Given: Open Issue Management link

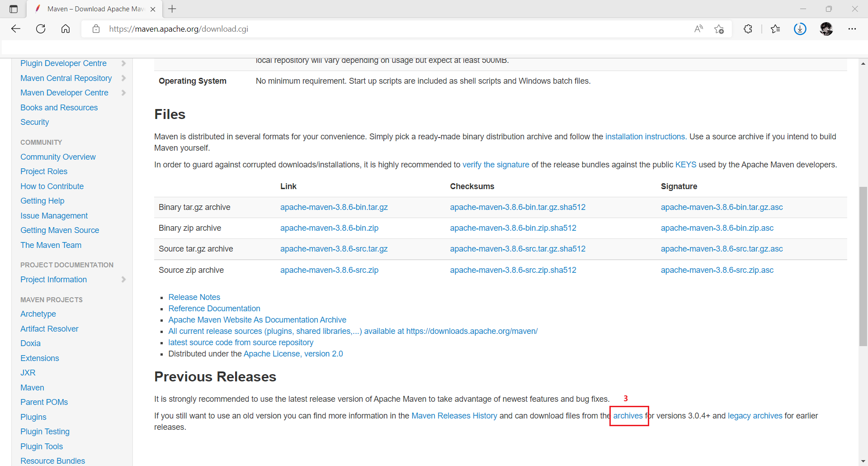Looking at the screenshot, I should [x=54, y=216].
